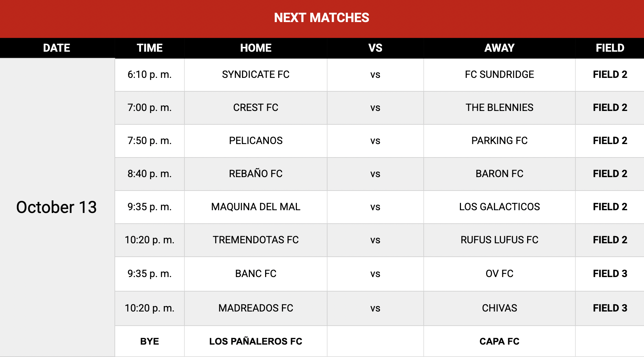Image resolution: width=644 pixels, height=357 pixels.
Task: Select the DATE column header
Action: (x=57, y=48)
